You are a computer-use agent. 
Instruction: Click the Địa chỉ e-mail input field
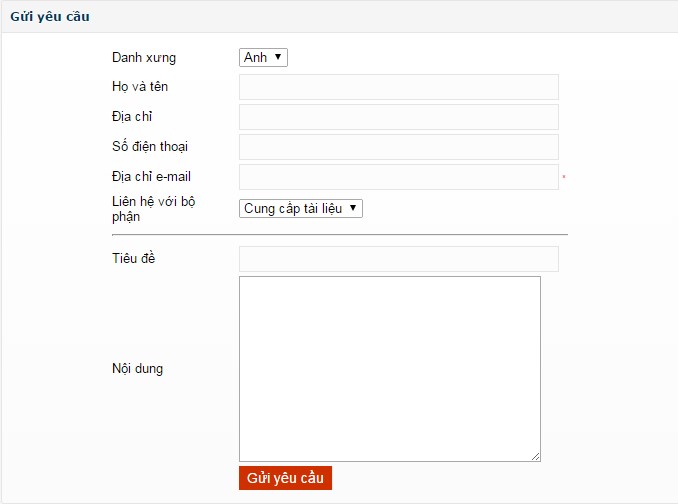[x=398, y=177]
